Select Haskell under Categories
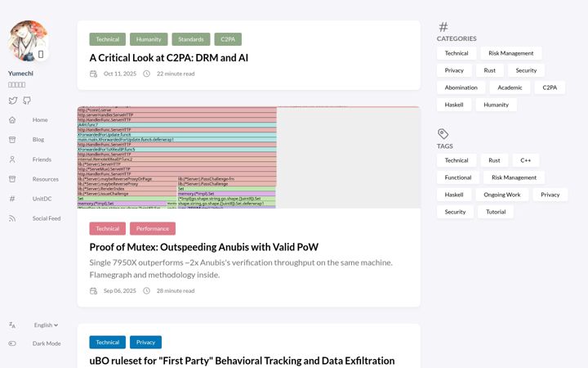This screenshot has height=368, width=588. 454,105
